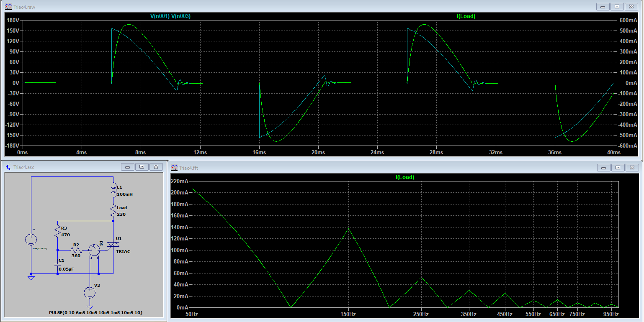Image resolution: width=644 pixels, height=322 pixels.
Task: Click the 150Hz frequency axis label
Action: tap(348, 314)
